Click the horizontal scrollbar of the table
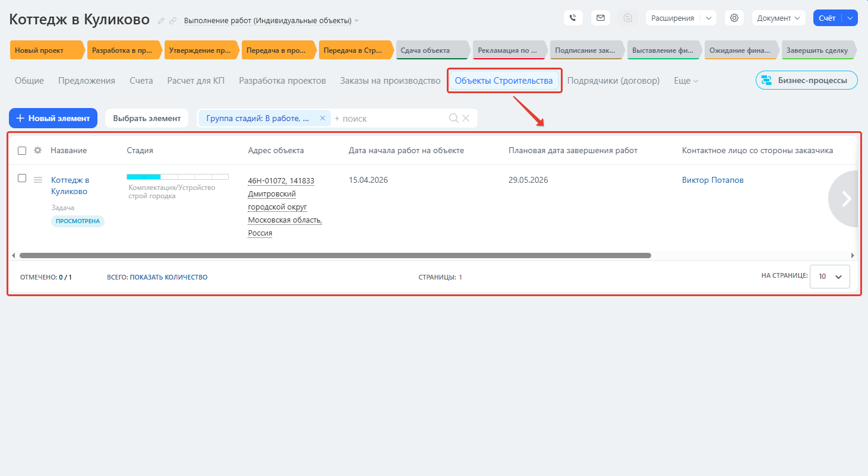Image resolution: width=868 pixels, height=476 pixels. pos(335,255)
